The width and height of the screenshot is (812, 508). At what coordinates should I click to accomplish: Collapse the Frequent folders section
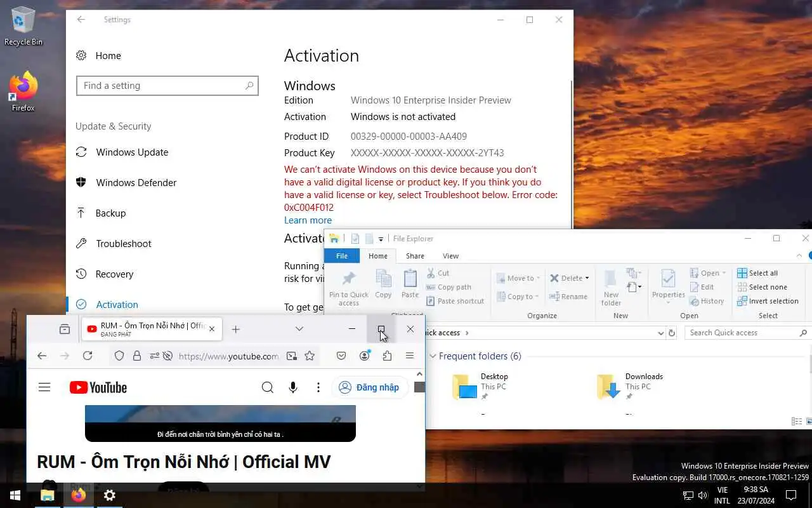(x=433, y=356)
